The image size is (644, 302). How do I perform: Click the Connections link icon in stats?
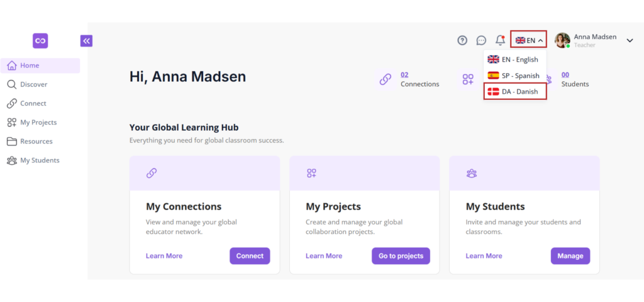tap(385, 79)
